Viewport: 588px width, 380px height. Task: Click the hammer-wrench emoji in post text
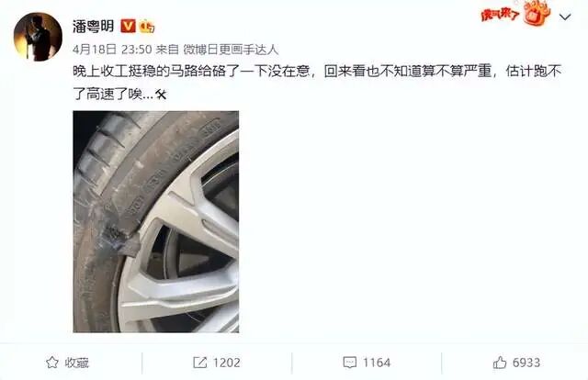[161, 95]
